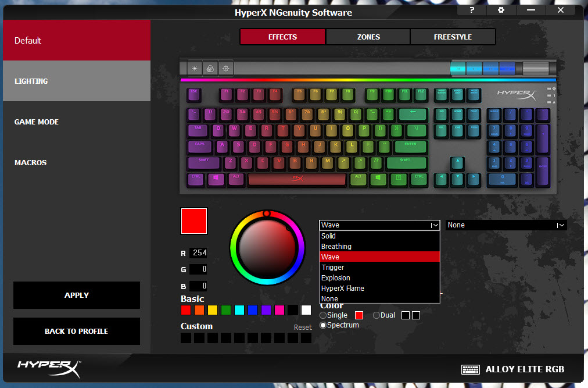Click the F12 key on keyboard preview

tap(421, 95)
